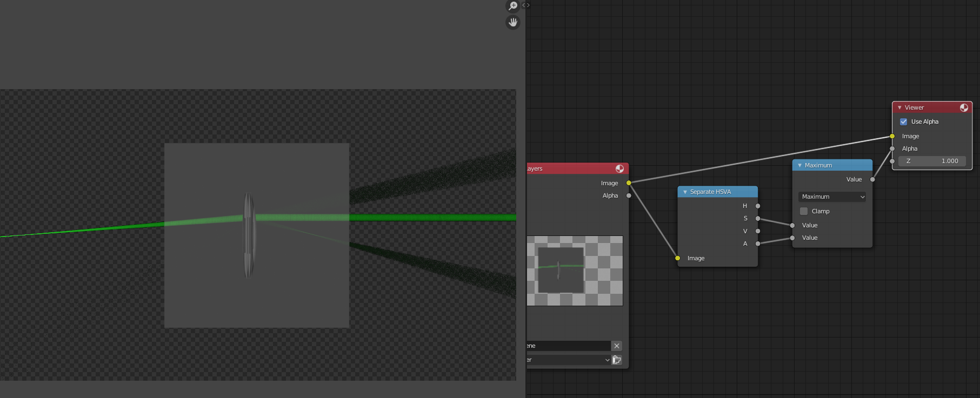The height and width of the screenshot is (398, 980).
Task: Clear the scene field with X icon
Action: point(617,346)
